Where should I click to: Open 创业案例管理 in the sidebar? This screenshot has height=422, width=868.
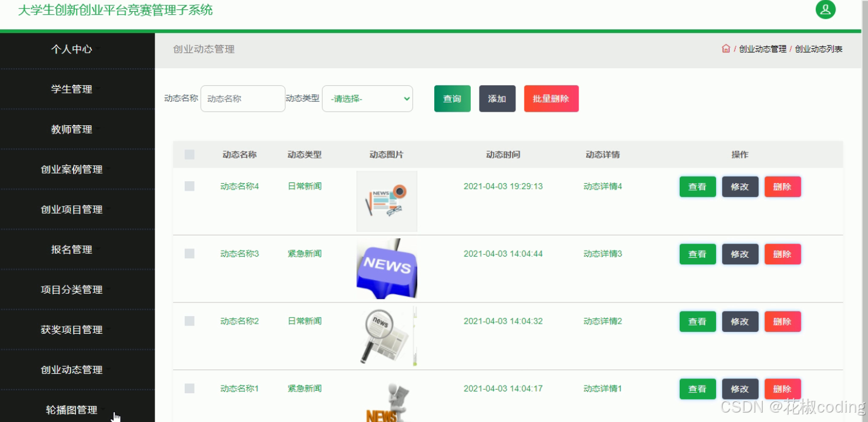(x=72, y=169)
